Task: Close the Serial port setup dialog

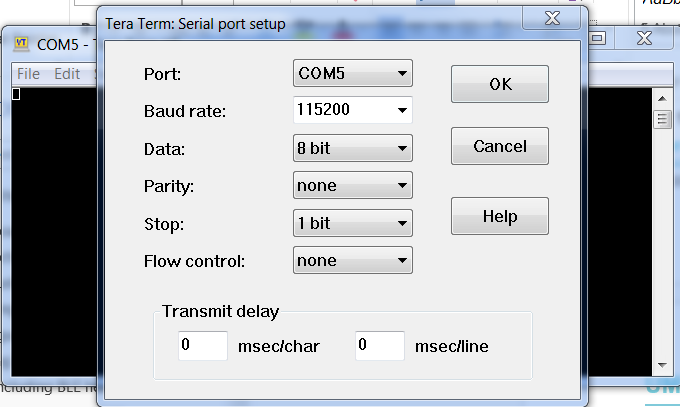Action: (x=552, y=18)
